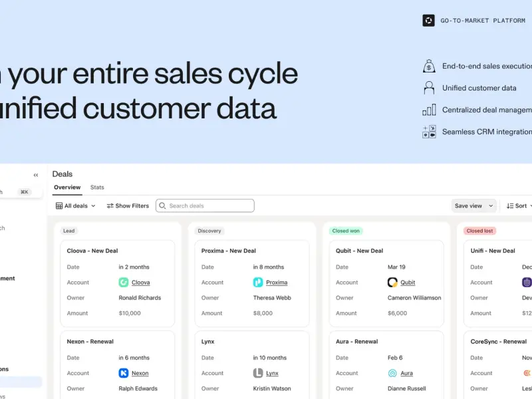Click the Lynx account logo icon
Image resolution: width=532 pixels, height=399 pixels.
[258, 373]
